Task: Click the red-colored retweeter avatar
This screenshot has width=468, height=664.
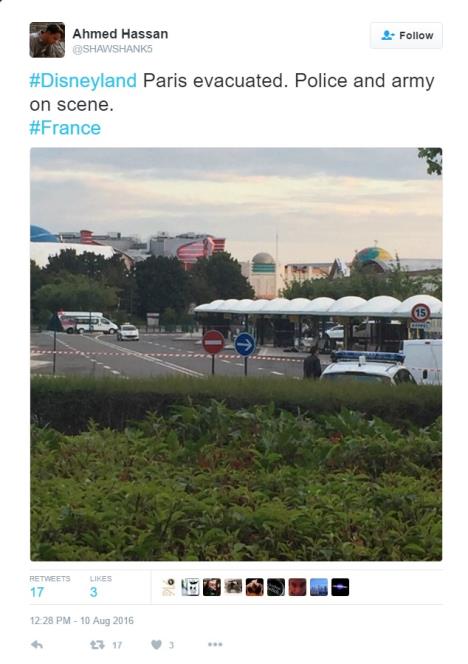Action: (x=297, y=587)
